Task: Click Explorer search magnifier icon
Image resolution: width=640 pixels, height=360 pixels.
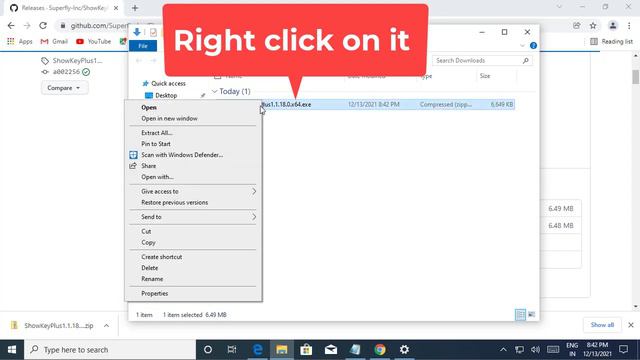Action: [526, 60]
